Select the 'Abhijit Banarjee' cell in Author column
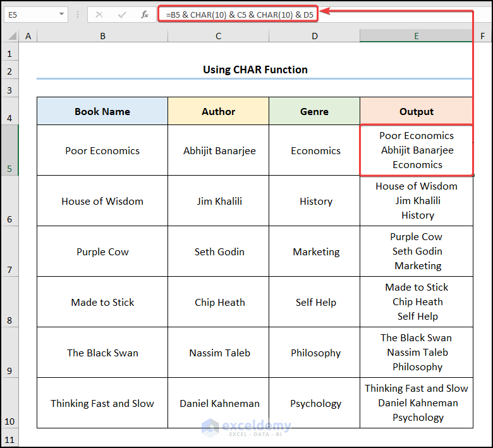Image resolution: width=493 pixels, height=448 pixels. [x=218, y=150]
